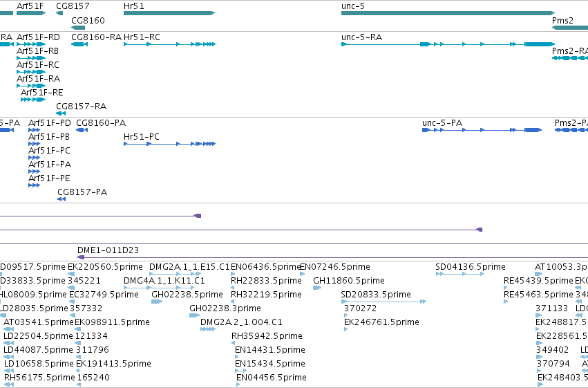The image size is (588, 388).
Task: Click EST GH02238.3prime
Action: [x=225, y=308]
